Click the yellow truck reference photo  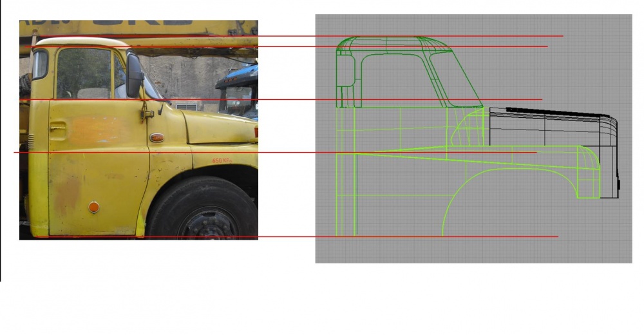(139, 130)
